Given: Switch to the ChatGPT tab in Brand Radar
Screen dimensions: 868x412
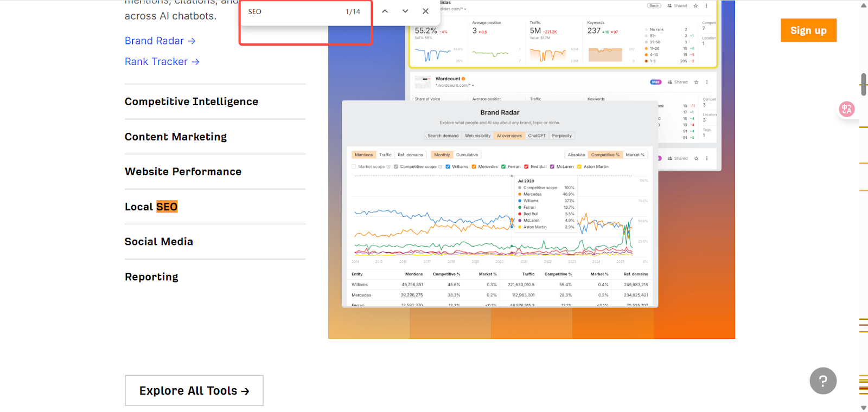Looking at the screenshot, I should (537, 136).
